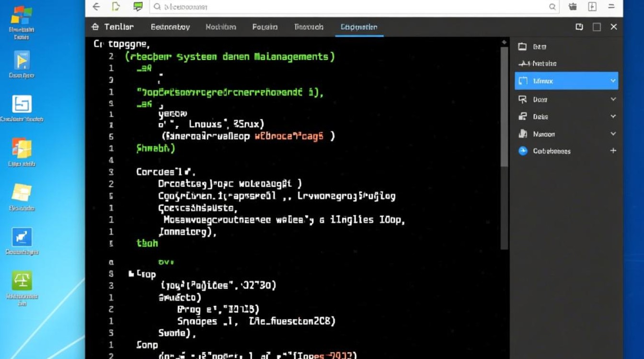The width and height of the screenshot is (644, 359).
Task: Click the waveform icon in the right sidebar
Action: pyautogui.click(x=523, y=64)
